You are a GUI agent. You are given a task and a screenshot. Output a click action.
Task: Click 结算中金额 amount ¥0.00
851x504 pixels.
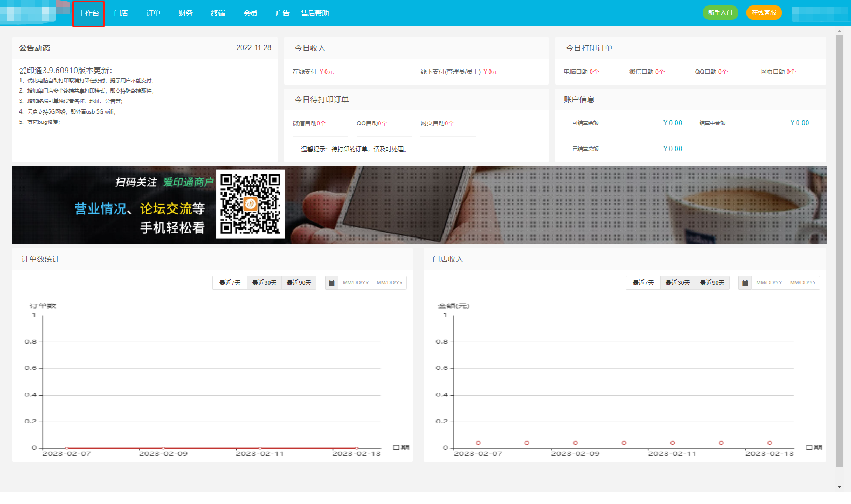tap(800, 123)
